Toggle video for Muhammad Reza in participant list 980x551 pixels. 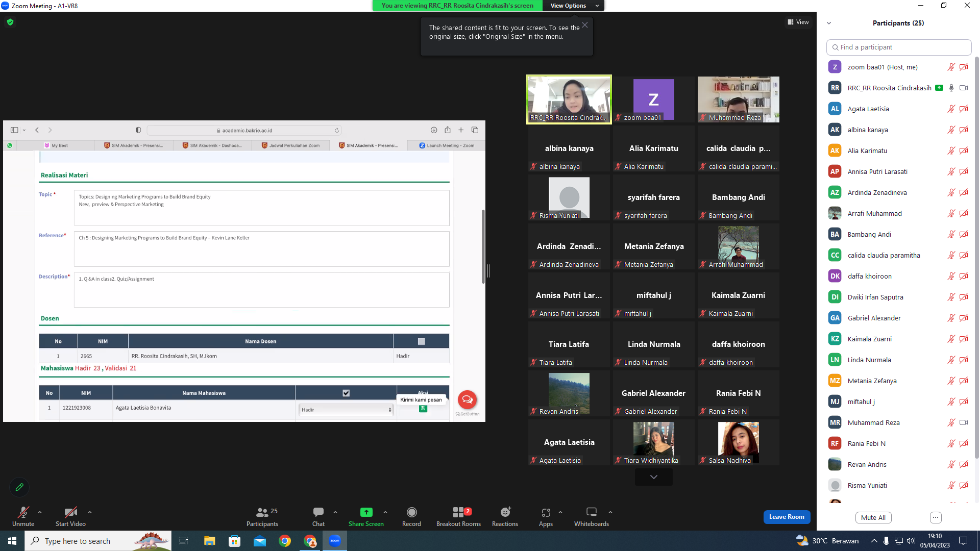tap(964, 422)
